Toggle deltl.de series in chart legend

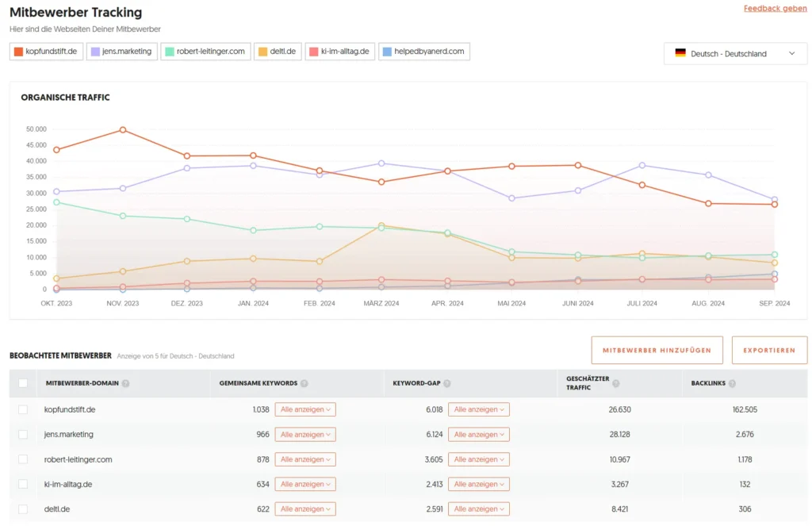pos(278,52)
